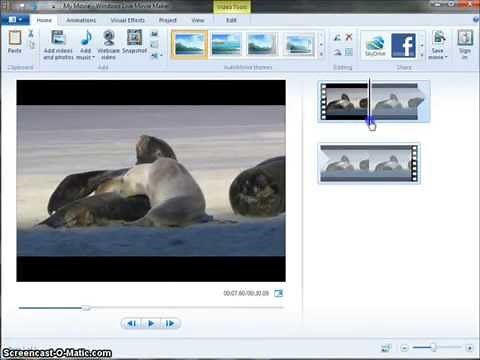The image size is (480, 360).
Task: Click the playback time display text
Action: pos(246,293)
